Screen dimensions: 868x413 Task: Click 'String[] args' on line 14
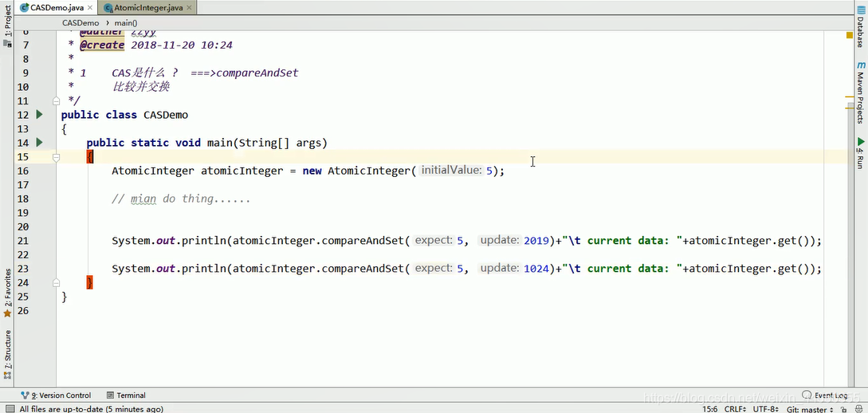tap(280, 143)
